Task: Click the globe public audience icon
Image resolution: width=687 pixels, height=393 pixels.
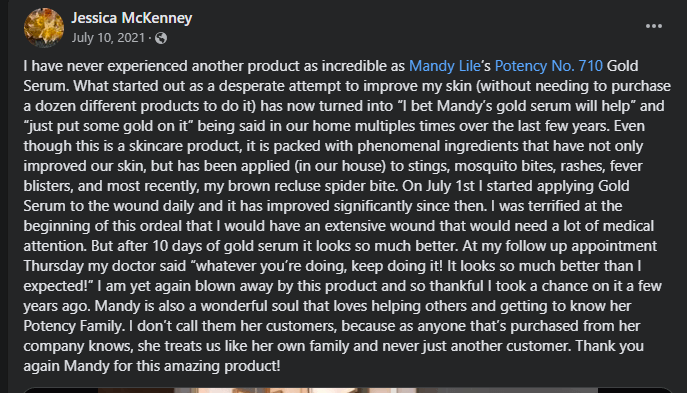Action: coord(161,38)
